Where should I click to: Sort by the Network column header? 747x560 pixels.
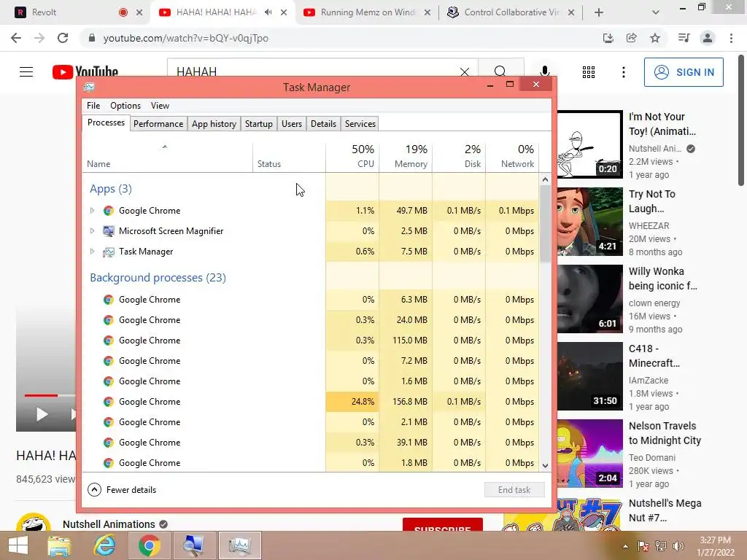(x=513, y=156)
